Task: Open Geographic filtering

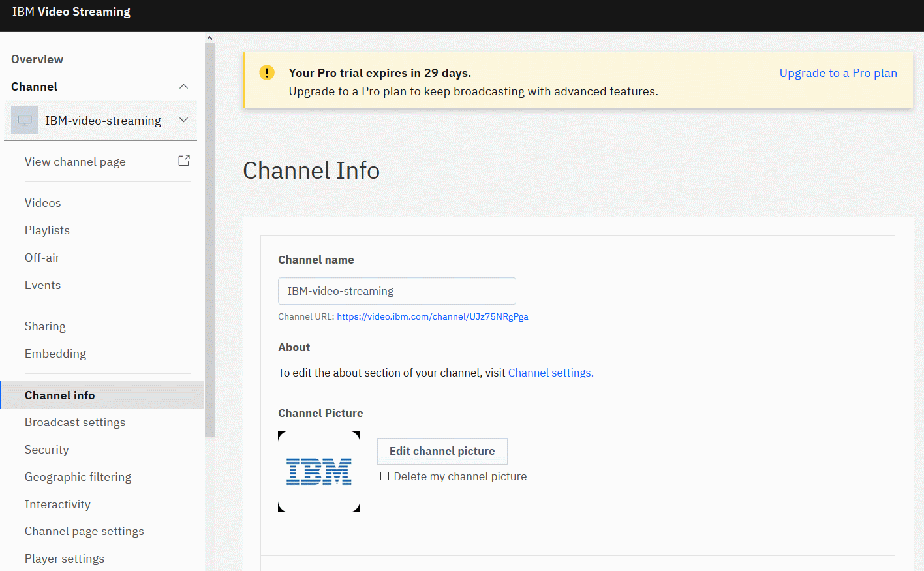Action: click(x=78, y=477)
